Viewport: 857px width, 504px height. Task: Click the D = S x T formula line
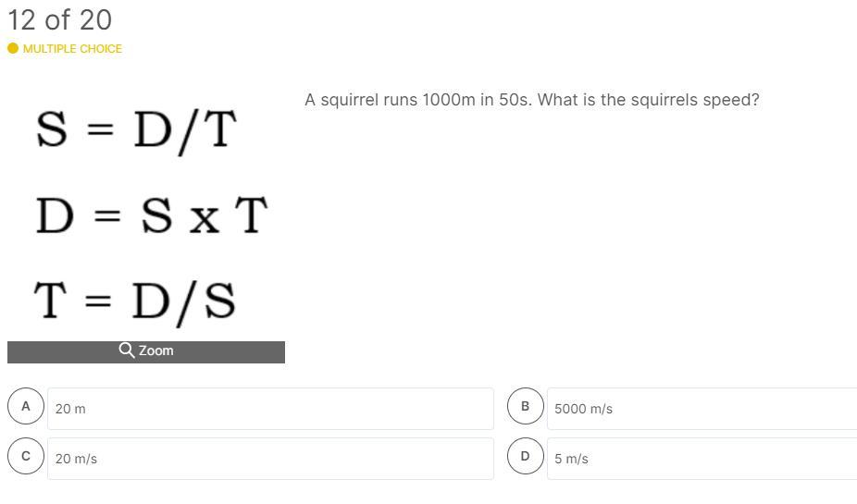tap(151, 216)
